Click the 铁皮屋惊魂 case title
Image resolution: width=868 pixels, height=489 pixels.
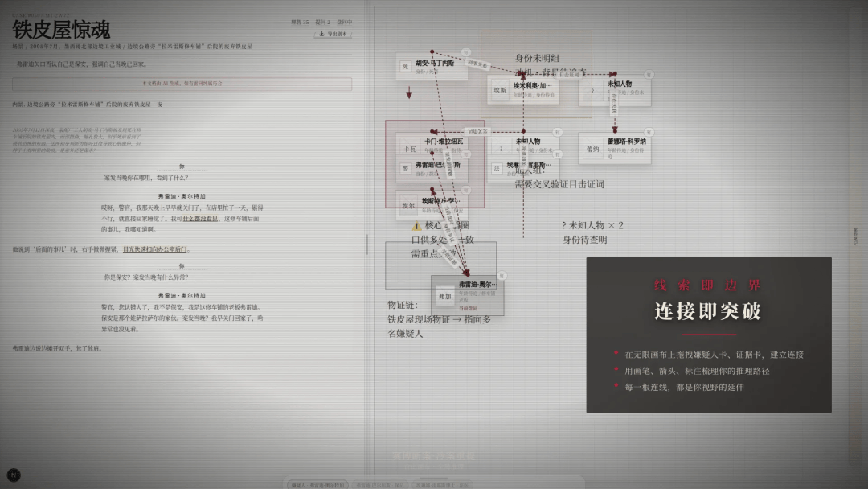61,30
